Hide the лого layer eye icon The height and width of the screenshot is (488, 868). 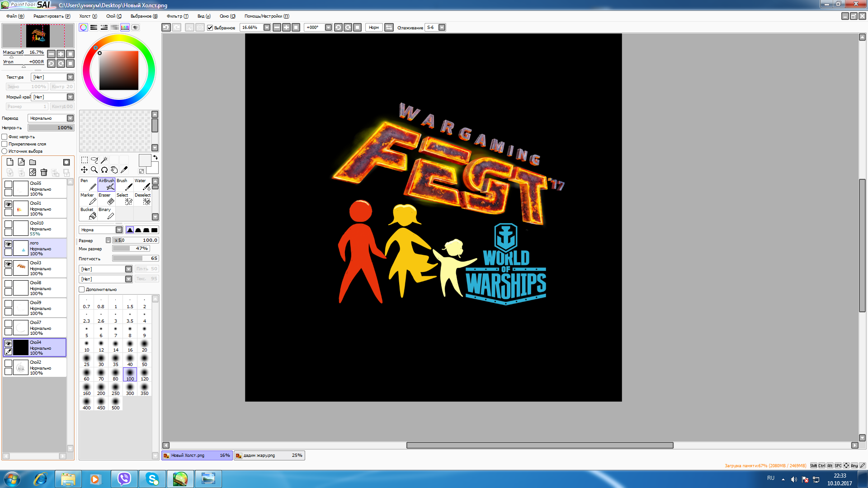point(8,244)
